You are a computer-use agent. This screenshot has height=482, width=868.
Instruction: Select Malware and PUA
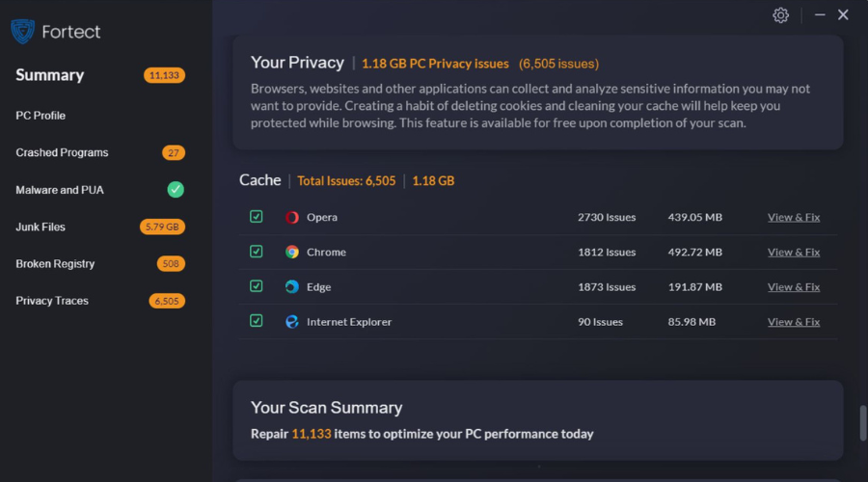point(60,190)
